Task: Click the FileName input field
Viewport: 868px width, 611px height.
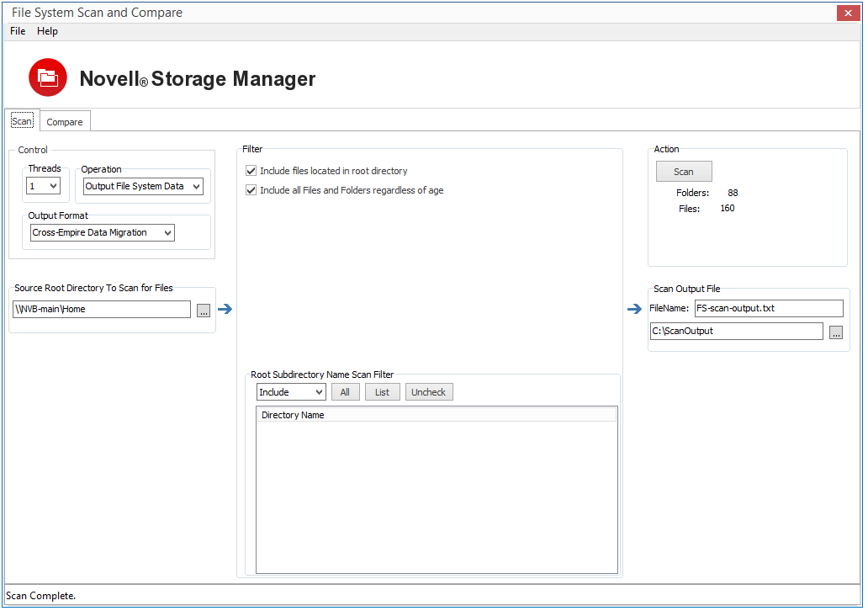Action: (768, 308)
